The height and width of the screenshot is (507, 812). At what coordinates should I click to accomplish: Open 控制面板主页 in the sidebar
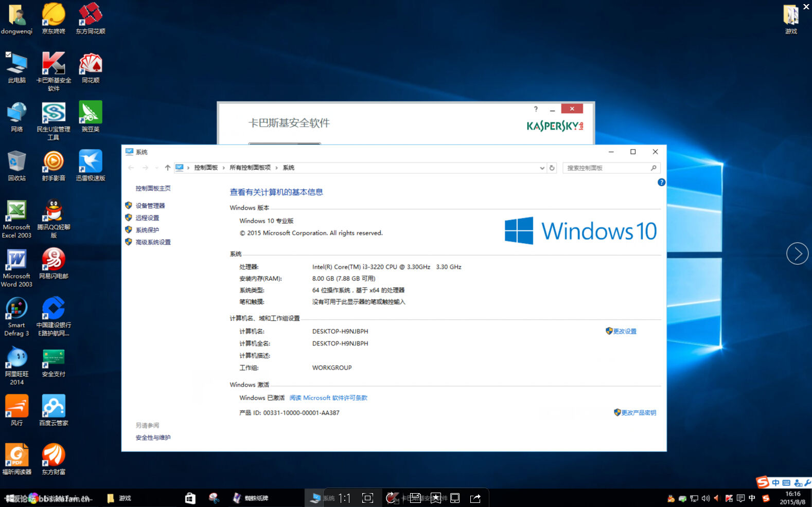tap(153, 188)
